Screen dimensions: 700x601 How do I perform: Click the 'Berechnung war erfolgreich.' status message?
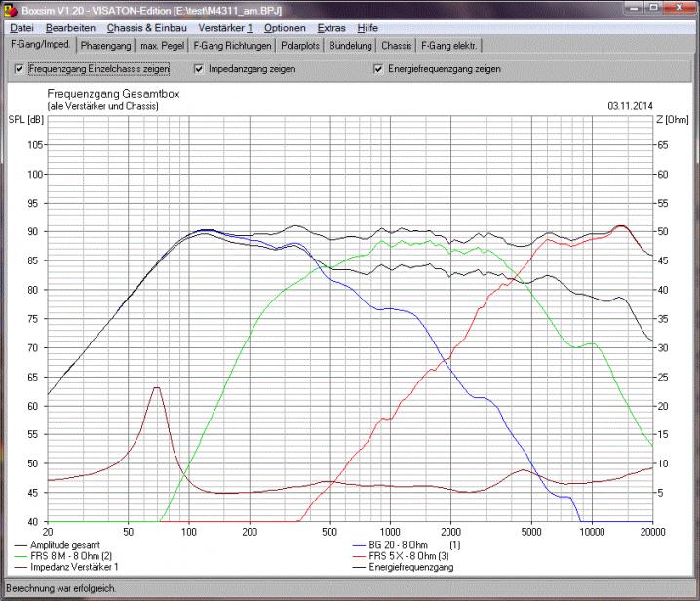click(x=60, y=588)
